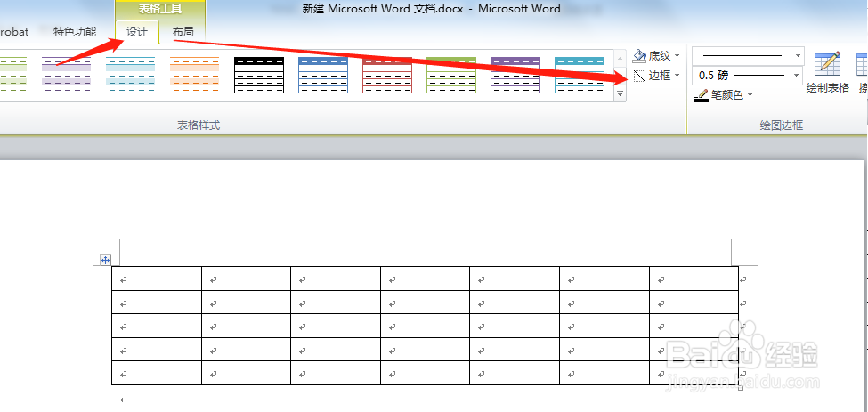Click the 边框 borders icon
Image resolution: width=868 pixels, height=412 pixels.
(640, 76)
